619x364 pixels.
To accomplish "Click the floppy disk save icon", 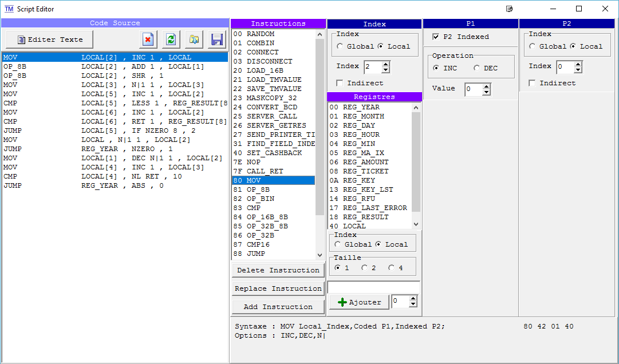I will coord(217,39).
